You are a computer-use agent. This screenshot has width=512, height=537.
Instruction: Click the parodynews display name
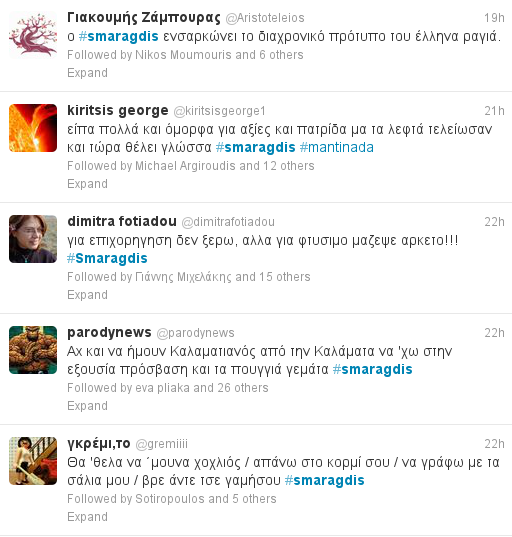click(109, 333)
